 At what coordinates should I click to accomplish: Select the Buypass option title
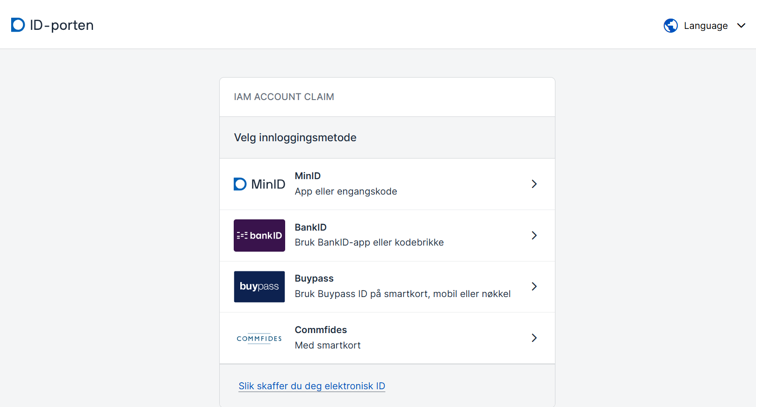coord(314,279)
